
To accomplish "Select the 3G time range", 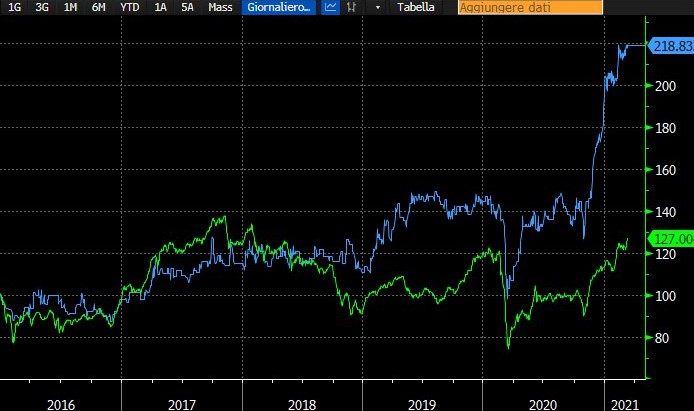I will [x=42, y=7].
